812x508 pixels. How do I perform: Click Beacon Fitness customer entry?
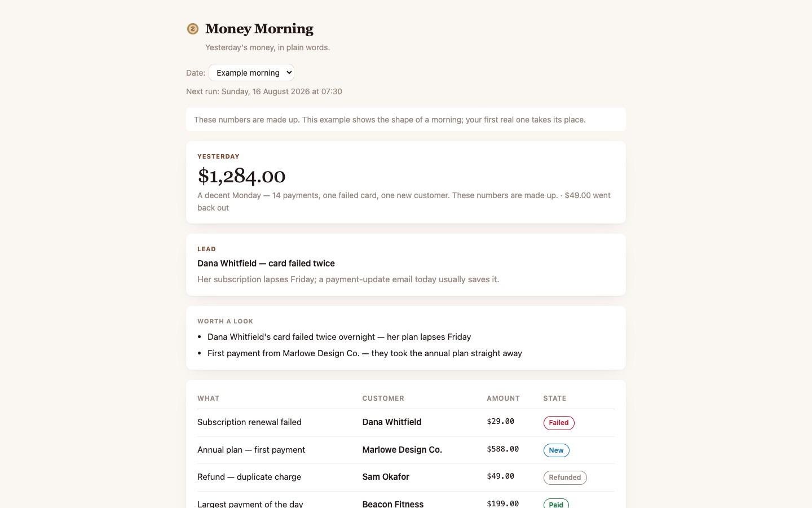[393, 503]
